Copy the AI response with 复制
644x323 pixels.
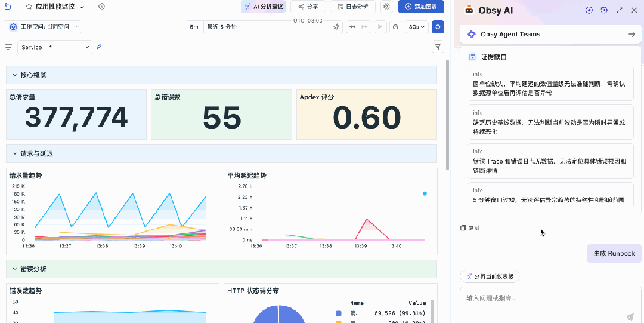(x=470, y=228)
